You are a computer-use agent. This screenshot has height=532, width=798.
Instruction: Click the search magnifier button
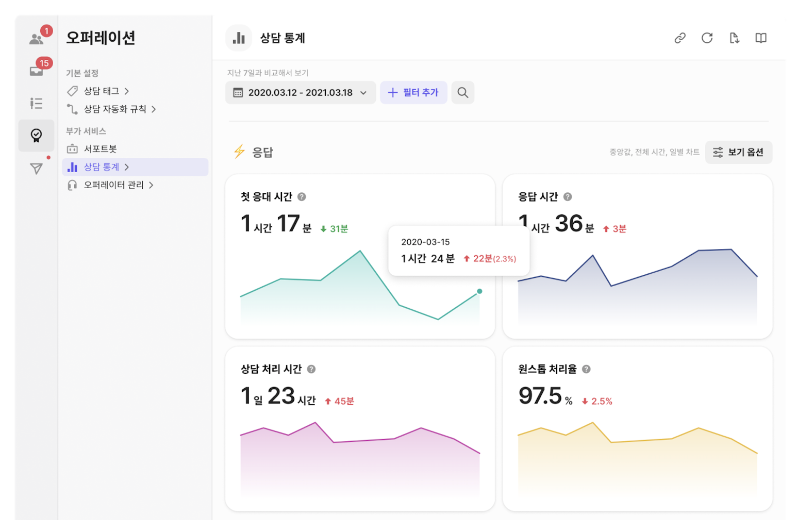coord(462,93)
